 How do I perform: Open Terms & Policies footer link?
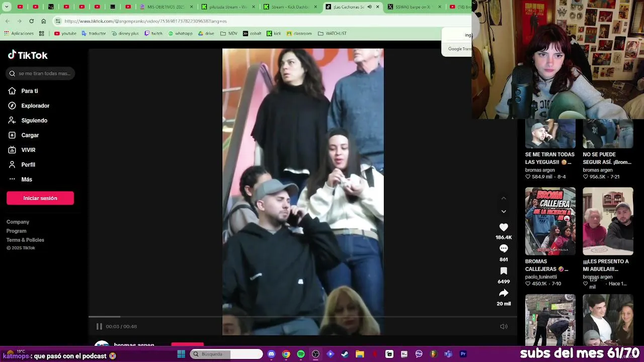click(x=25, y=240)
